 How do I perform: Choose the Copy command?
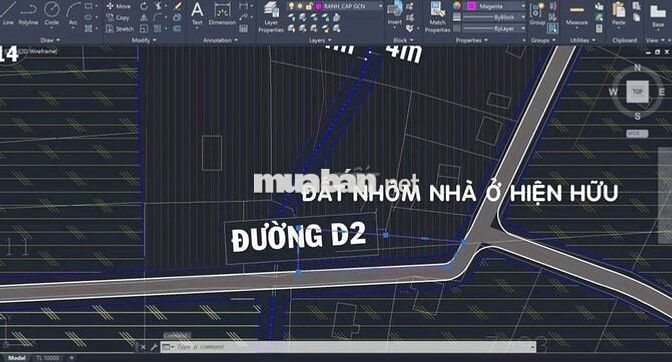tap(118, 18)
